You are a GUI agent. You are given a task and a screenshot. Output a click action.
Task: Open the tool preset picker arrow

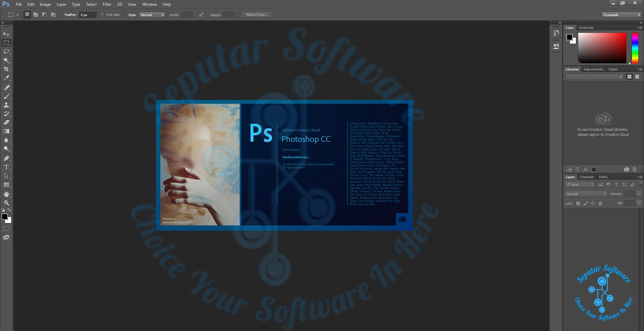click(17, 15)
